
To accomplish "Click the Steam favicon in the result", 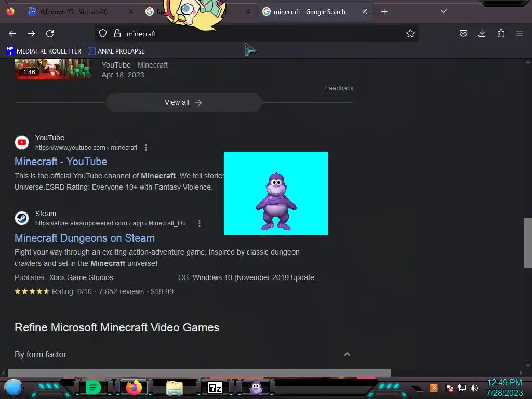I will pos(22,218).
